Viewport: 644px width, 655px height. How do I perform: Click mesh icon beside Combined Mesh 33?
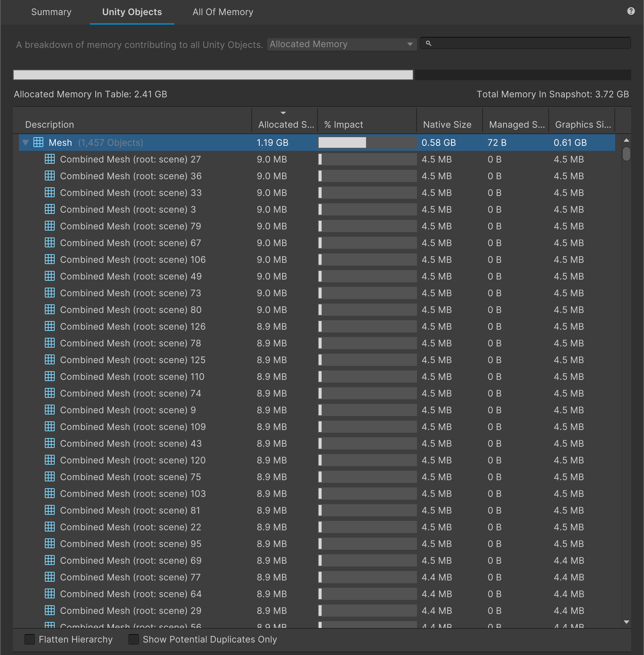(50, 193)
